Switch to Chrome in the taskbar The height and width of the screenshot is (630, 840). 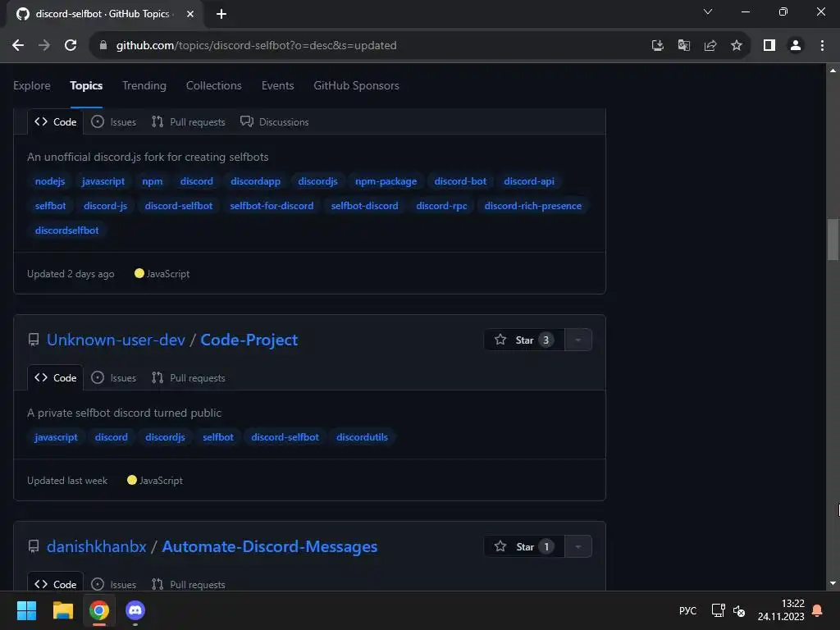click(x=99, y=610)
